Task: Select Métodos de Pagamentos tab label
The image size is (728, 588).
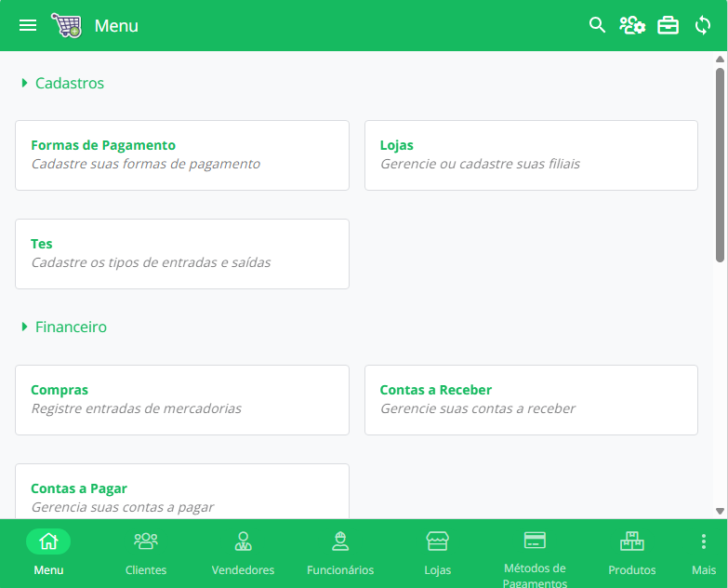Action: [x=535, y=575]
